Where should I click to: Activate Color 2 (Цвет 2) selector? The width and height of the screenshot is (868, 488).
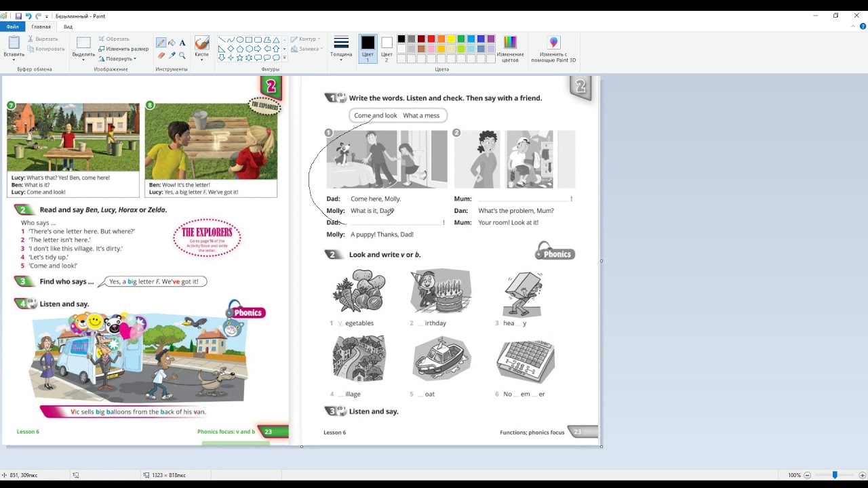click(x=387, y=49)
